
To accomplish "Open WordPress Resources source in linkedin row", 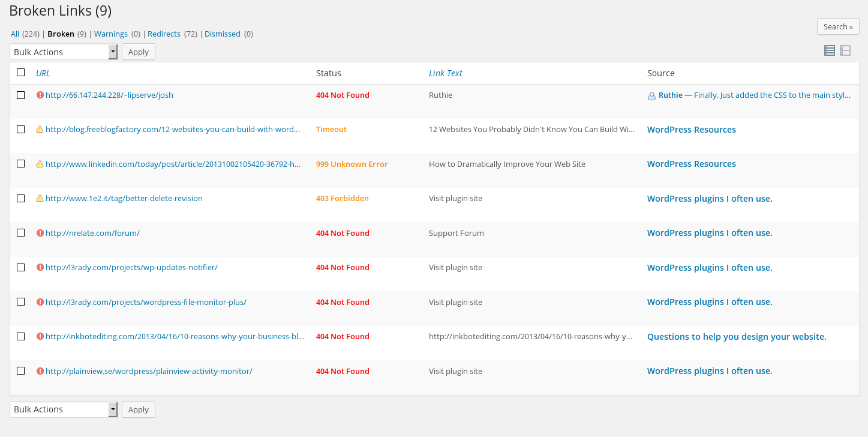I will [x=692, y=164].
